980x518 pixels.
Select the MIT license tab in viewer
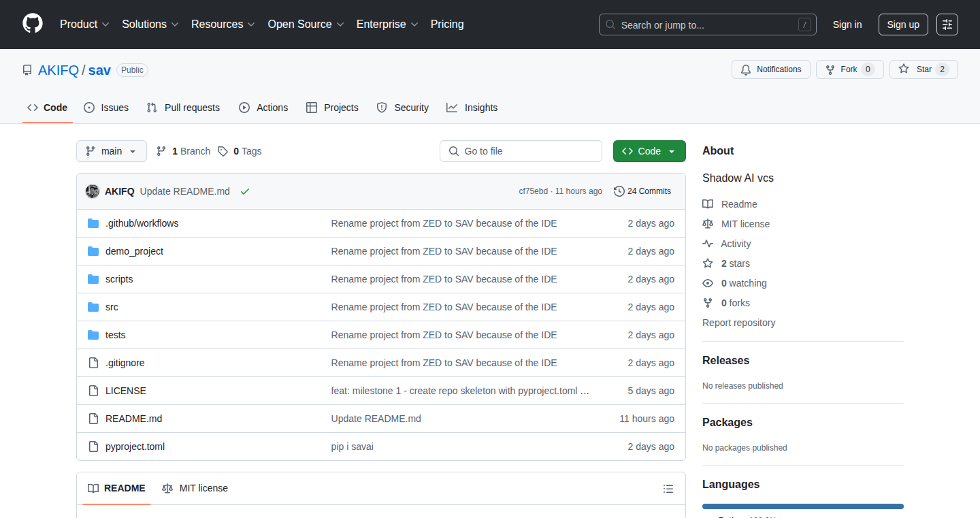tap(195, 488)
